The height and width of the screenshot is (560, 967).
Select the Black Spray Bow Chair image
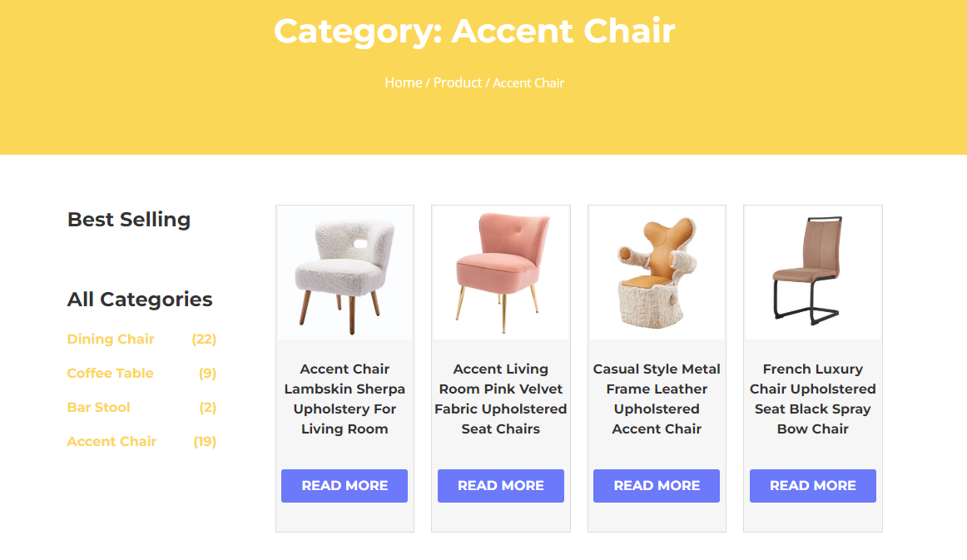812,272
